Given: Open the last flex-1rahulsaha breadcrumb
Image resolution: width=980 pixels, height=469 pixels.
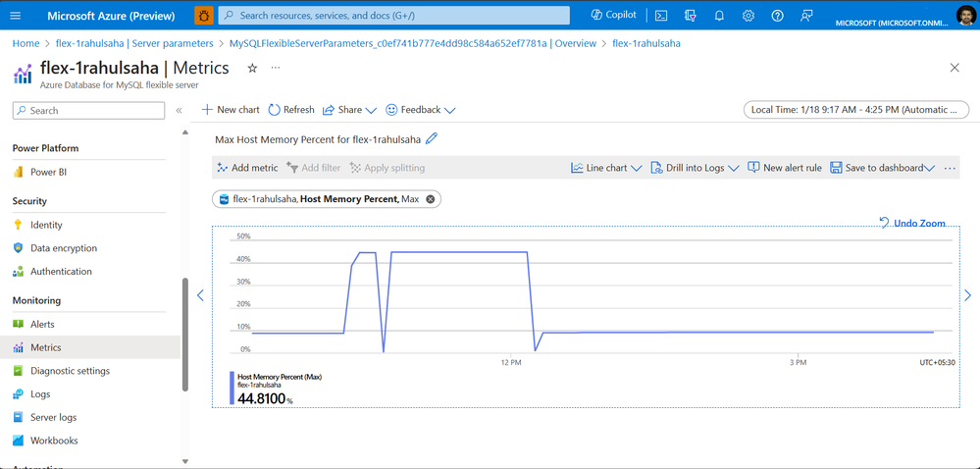Looking at the screenshot, I should click(x=646, y=43).
